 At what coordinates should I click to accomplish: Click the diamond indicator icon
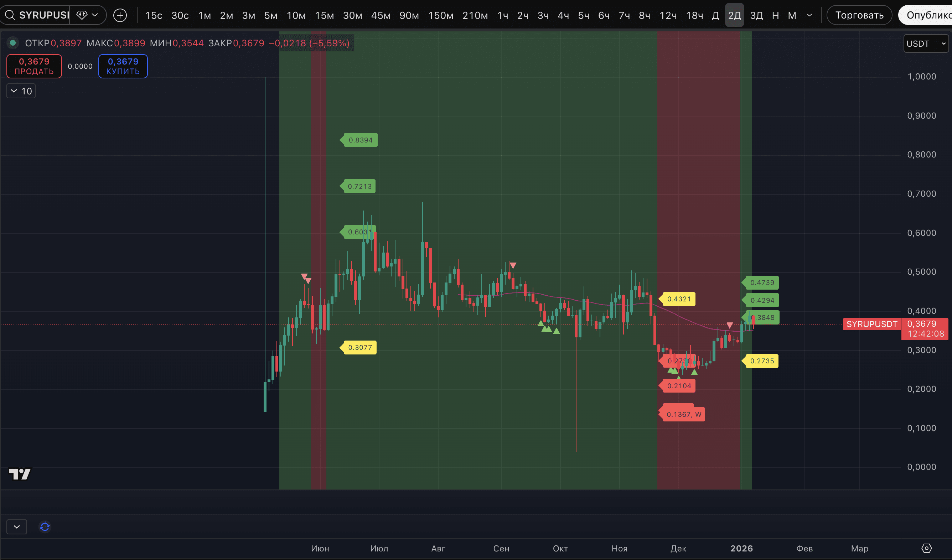click(x=82, y=15)
